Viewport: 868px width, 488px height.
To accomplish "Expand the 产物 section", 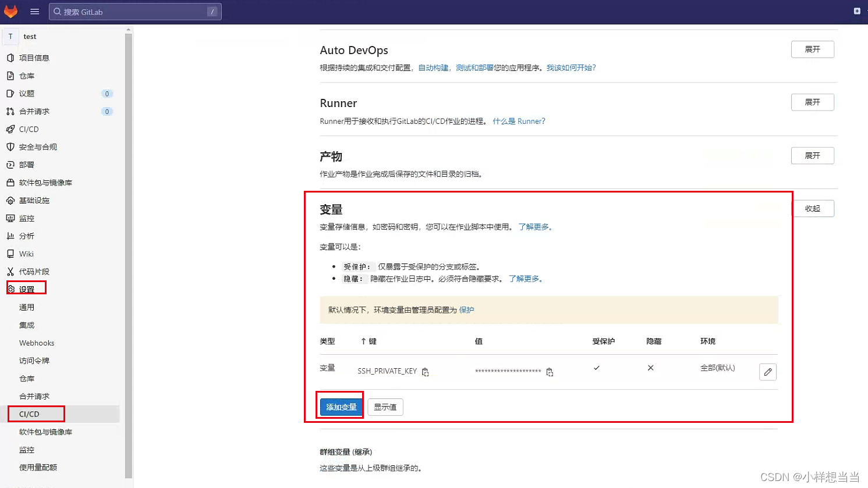I will point(812,155).
